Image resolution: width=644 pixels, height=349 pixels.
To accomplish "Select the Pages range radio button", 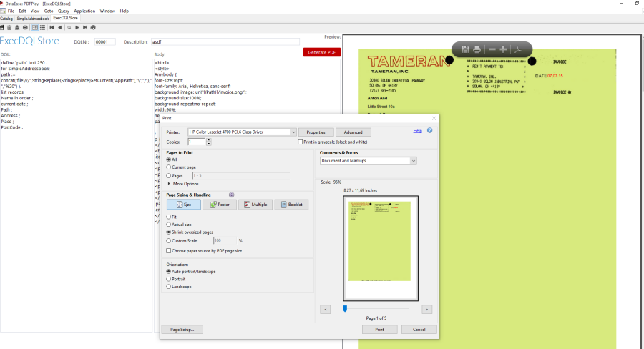I will click(x=168, y=175).
